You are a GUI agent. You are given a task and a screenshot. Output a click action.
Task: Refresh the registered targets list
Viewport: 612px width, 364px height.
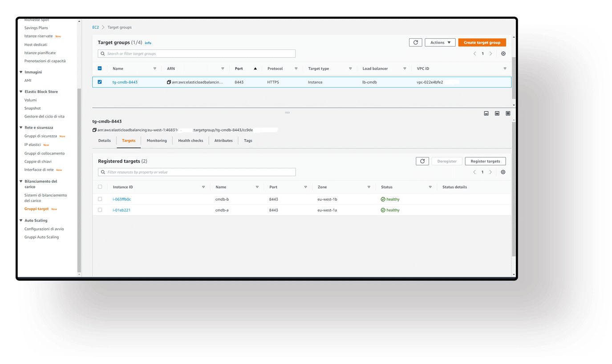coord(422,161)
